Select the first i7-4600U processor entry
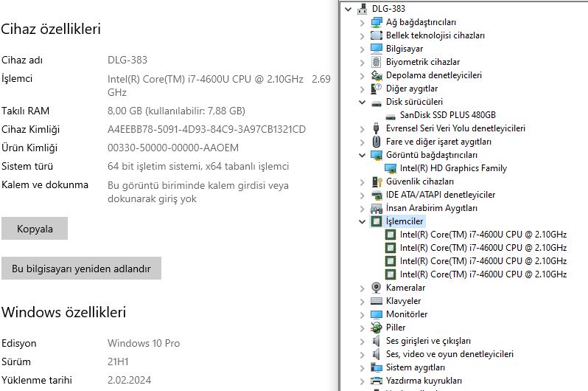Viewport: 588px width, 391px height. [x=483, y=235]
